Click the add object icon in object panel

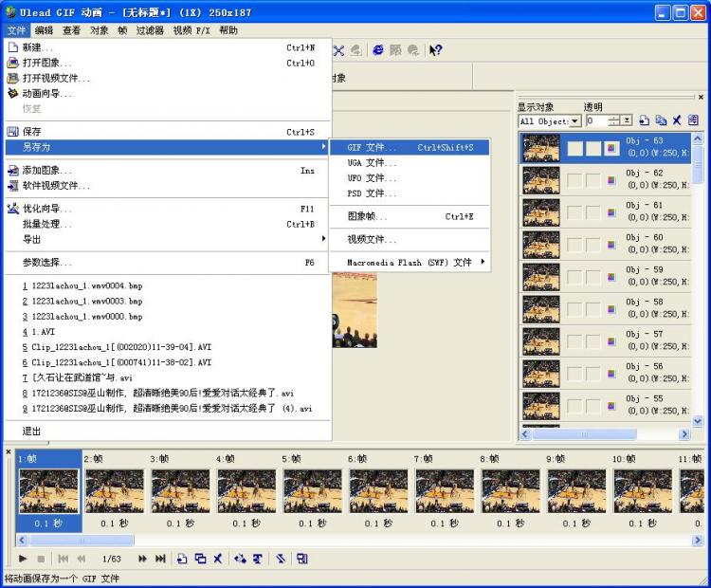(644, 120)
